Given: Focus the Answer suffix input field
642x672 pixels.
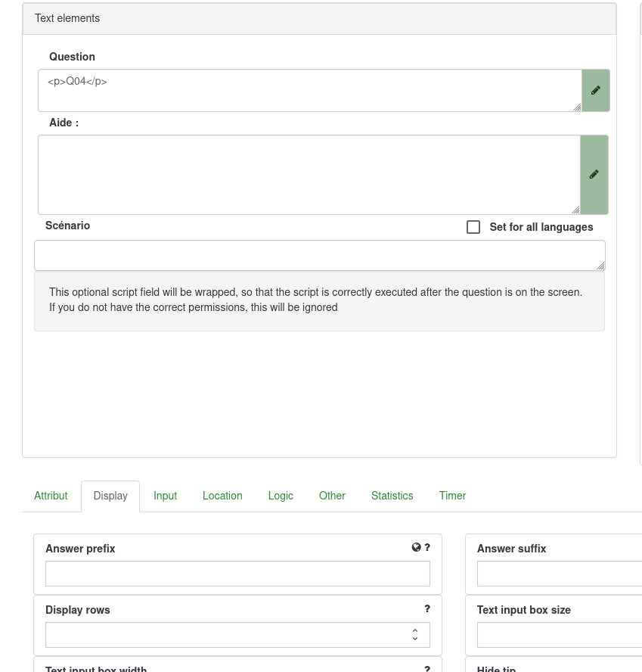Looking at the screenshot, I should coord(559,574).
